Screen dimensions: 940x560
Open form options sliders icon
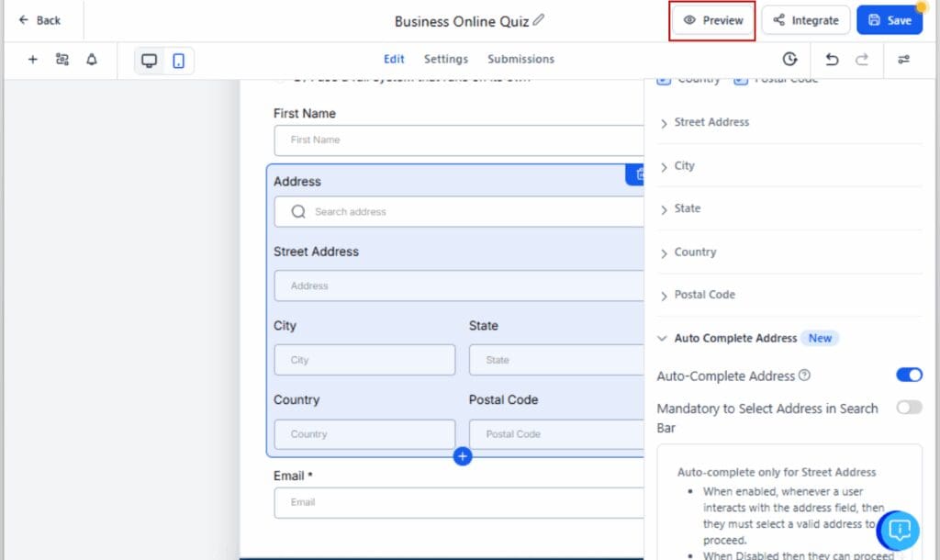pos(903,58)
